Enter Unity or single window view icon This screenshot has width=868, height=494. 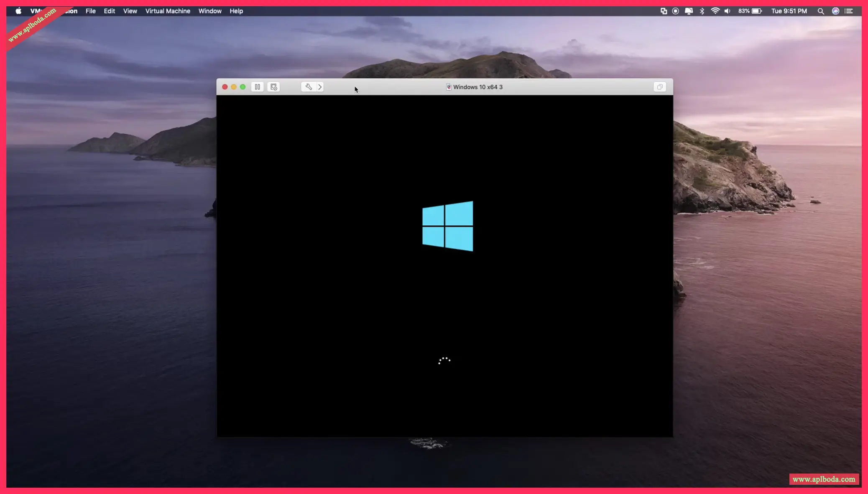pyautogui.click(x=660, y=87)
